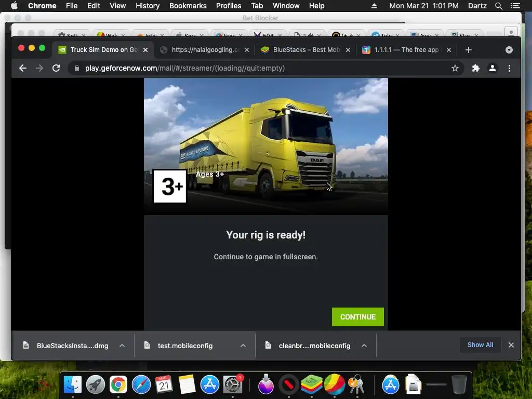Open the Chrome app menu
532x399 pixels.
(x=42, y=6)
